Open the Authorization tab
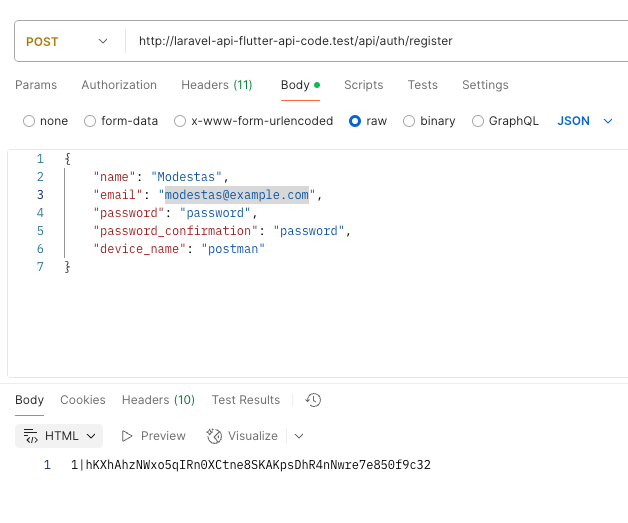 click(119, 85)
